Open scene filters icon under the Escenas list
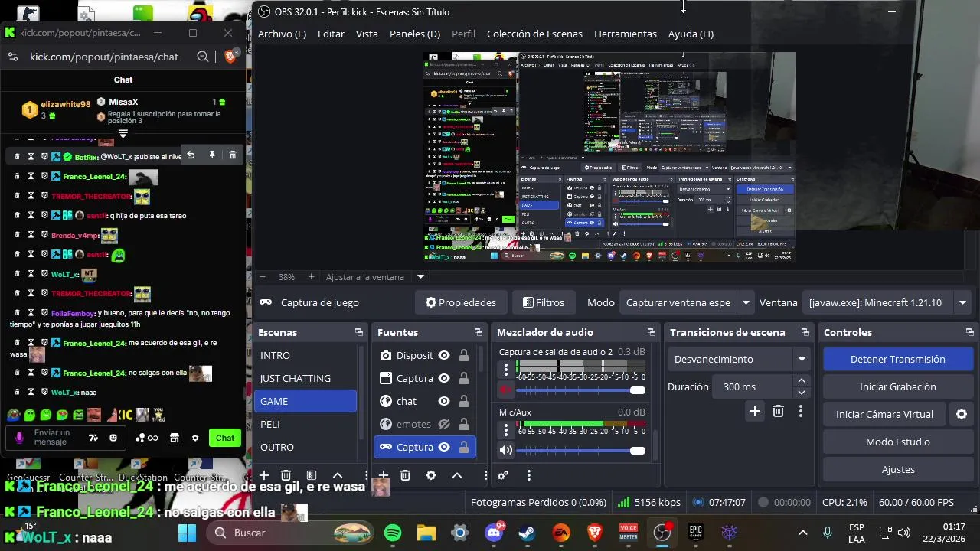The image size is (980, 551). click(x=312, y=475)
